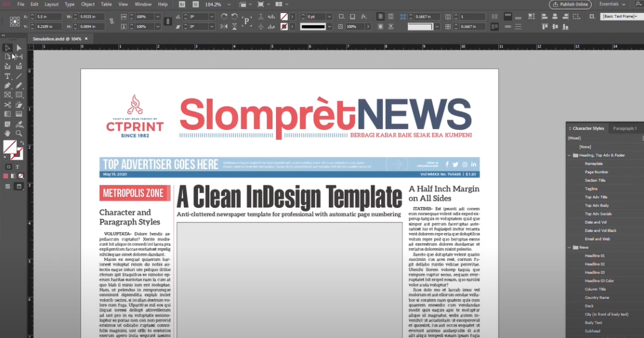Image resolution: width=644 pixels, height=338 pixels.
Task: Apply the Tagline character style
Action: point(591,189)
